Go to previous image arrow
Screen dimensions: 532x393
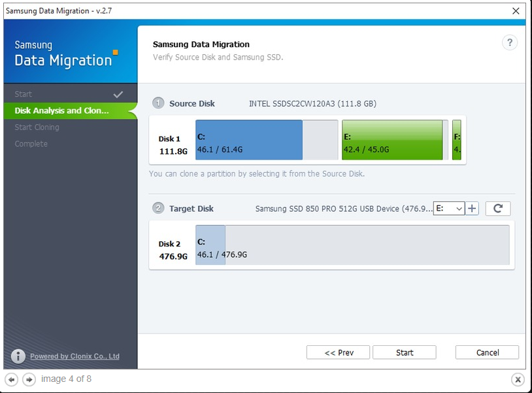[12, 379]
